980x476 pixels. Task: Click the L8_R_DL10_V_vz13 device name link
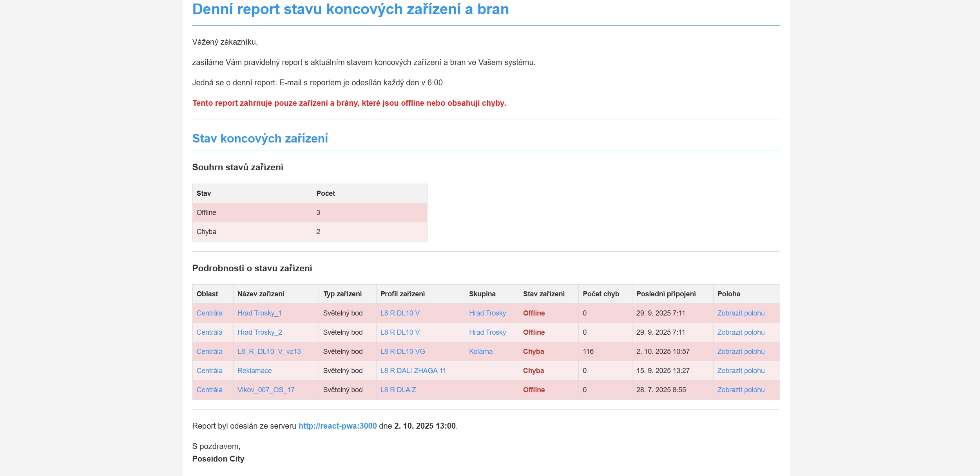[x=269, y=352]
